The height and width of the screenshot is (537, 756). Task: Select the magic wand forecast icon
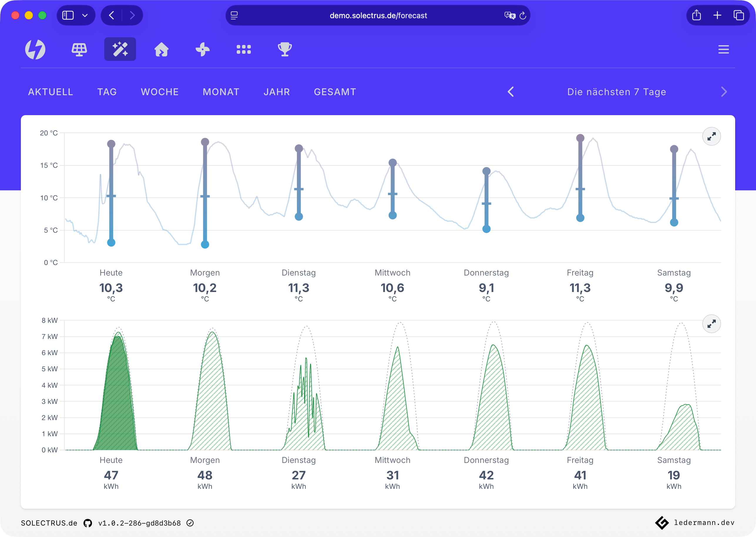tap(120, 49)
